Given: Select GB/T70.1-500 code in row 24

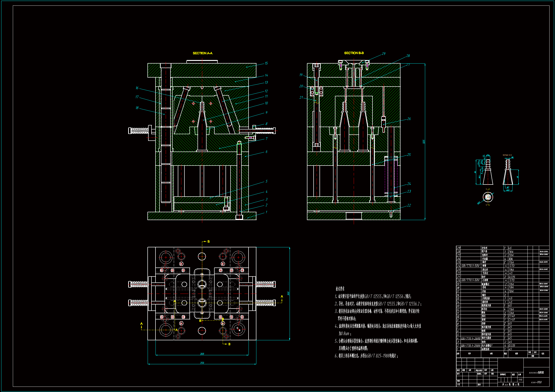Looking at the screenshot, I should 470,266.
